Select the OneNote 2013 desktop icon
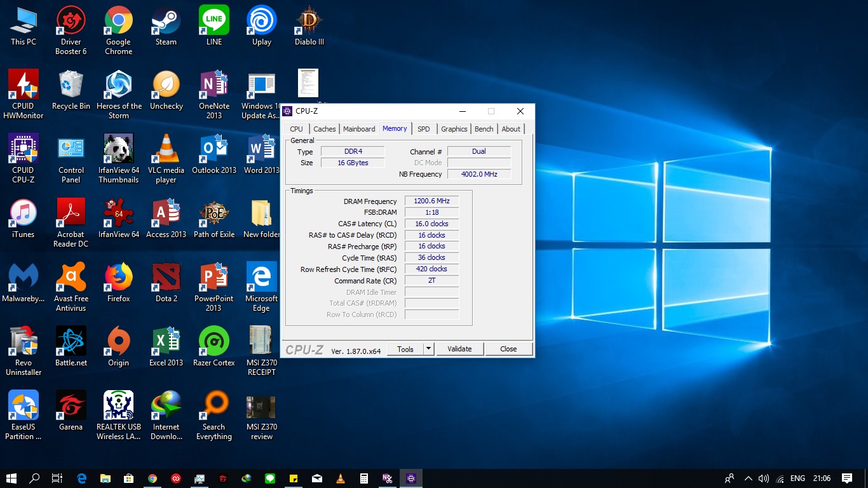868x488 pixels. pyautogui.click(x=214, y=95)
